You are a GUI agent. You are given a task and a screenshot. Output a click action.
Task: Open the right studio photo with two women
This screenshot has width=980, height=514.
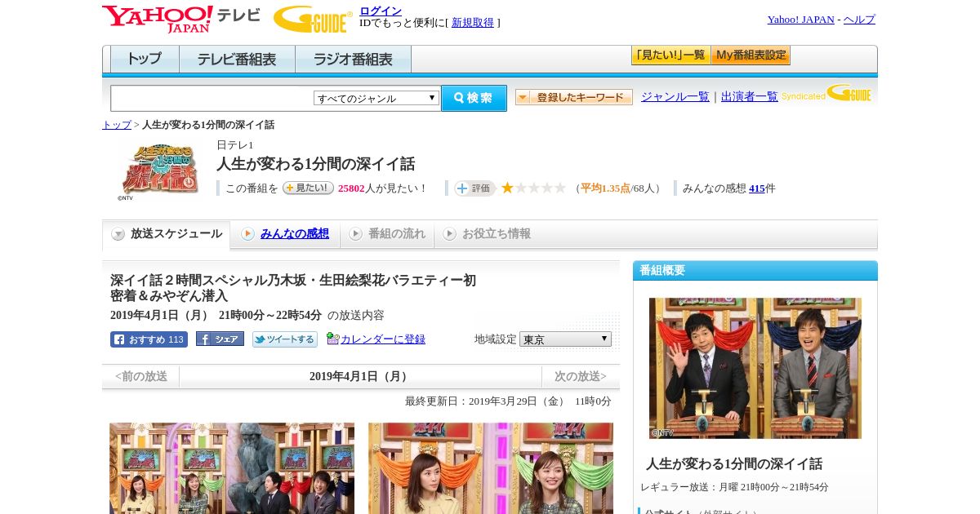491,468
